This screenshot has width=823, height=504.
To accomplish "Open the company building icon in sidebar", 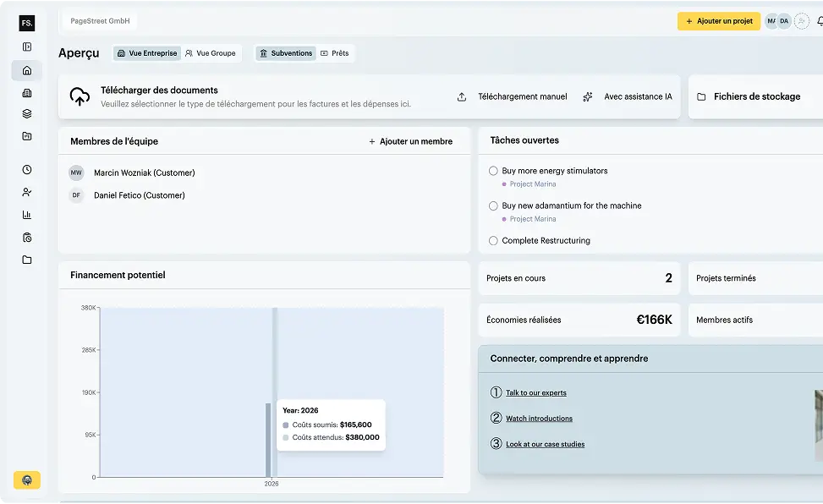I will tap(27, 93).
